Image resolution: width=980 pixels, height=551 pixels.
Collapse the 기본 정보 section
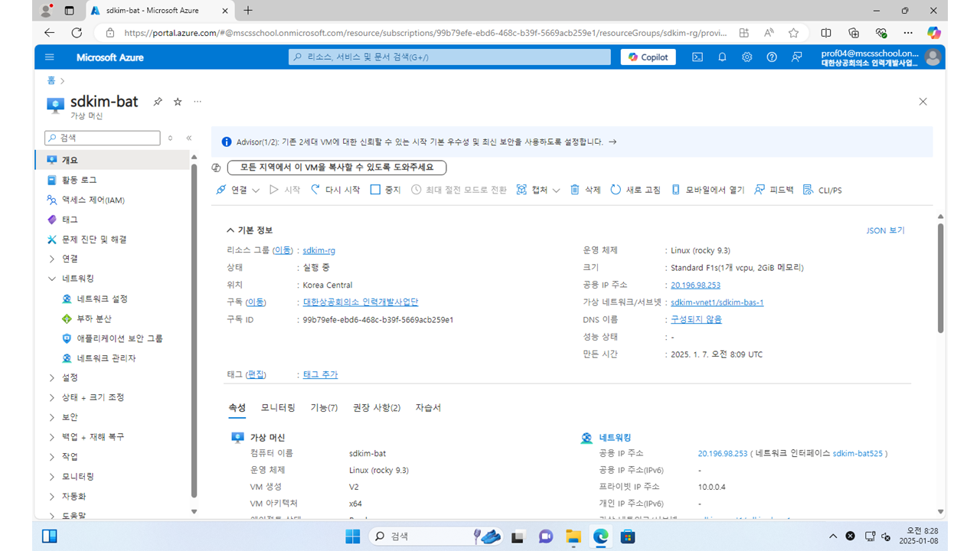click(x=250, y=230)
